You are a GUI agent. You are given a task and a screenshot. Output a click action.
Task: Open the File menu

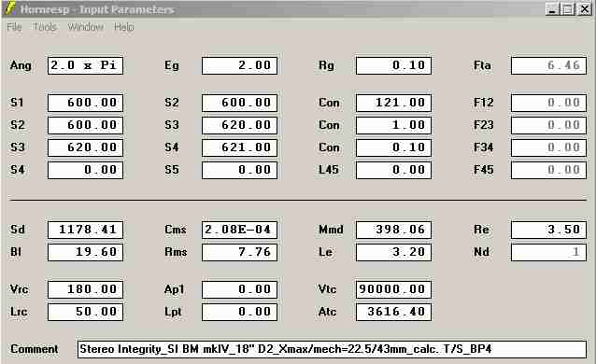click(14, 27)
